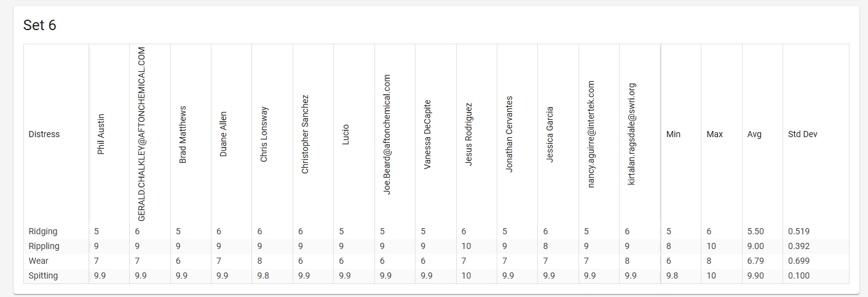Click the "Set 6" heading
This screenshot has height=297, width=868.
(x=40, y=25)
